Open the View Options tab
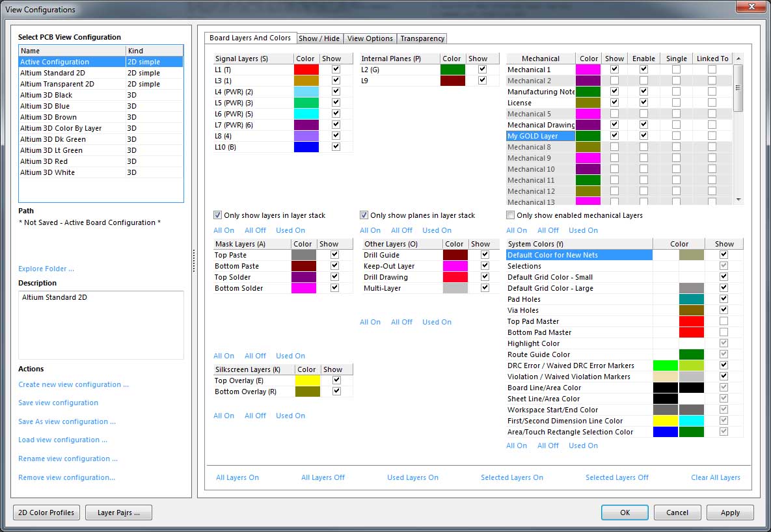 [x=370, y=38]
